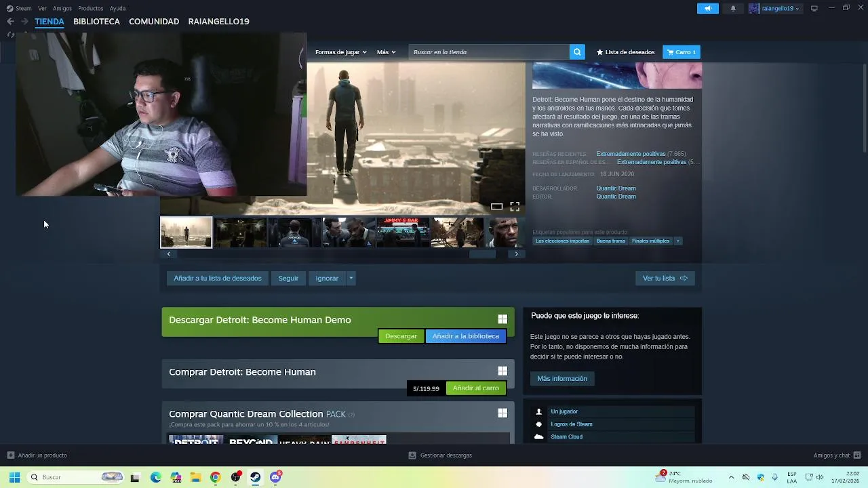The height and width of the screenshot is (488, 868).
Task: Click the Más información button
Action: (x=562, y=378)
